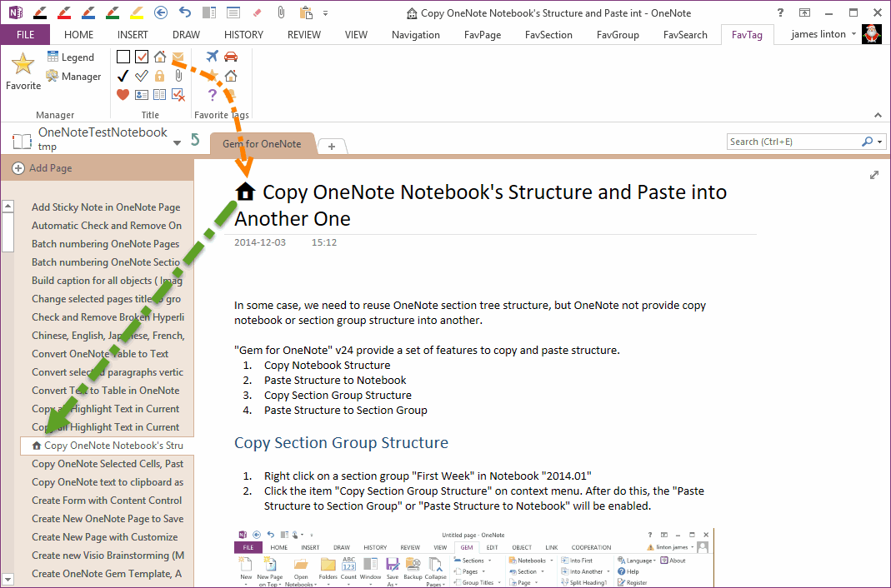Viewport: 891px width, 588px height.
Task: Click the paste clipboard icon
Action: 306,12
